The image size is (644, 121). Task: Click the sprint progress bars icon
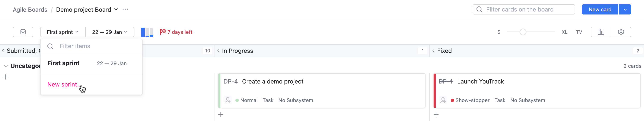coord(147,32)
